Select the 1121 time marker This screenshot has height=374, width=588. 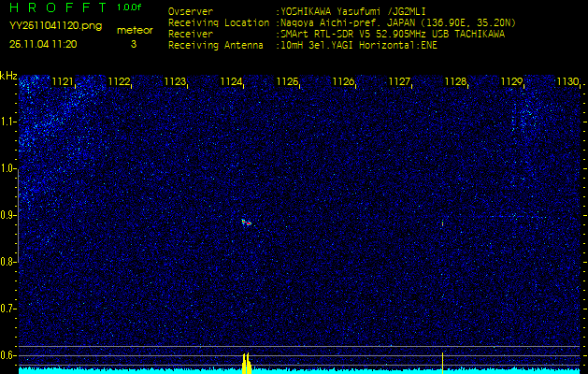click(x=63, y=82)
